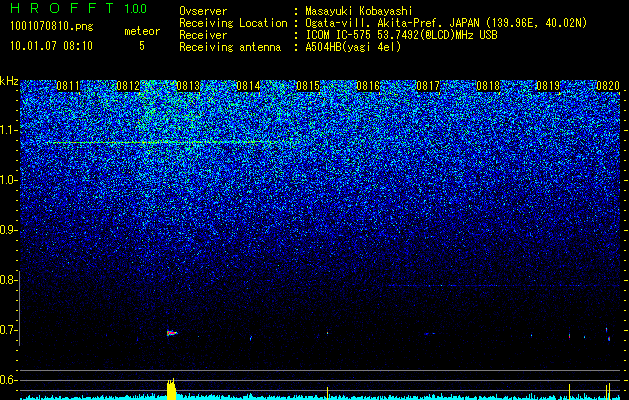Click the 0813 time marker
The width and height of the screenshot is (629, 400).
(x=188, y=86)
